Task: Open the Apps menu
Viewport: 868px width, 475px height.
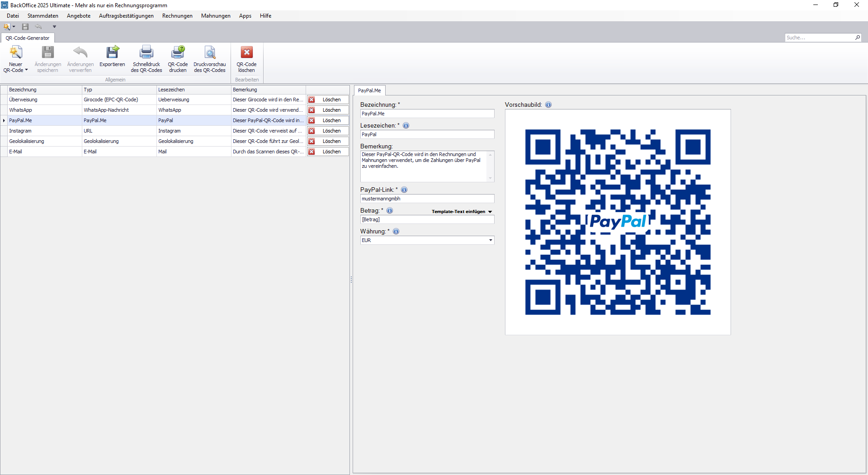Action: coord(245,16)
